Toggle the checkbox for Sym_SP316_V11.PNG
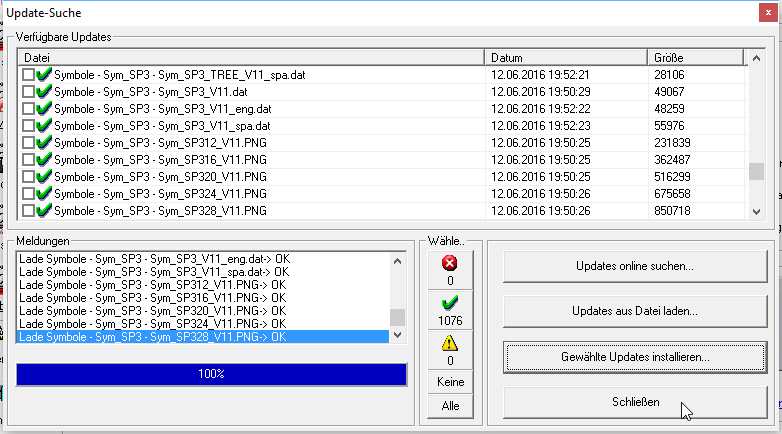Viewport: 782px width, 434px height. click(28, 160)
